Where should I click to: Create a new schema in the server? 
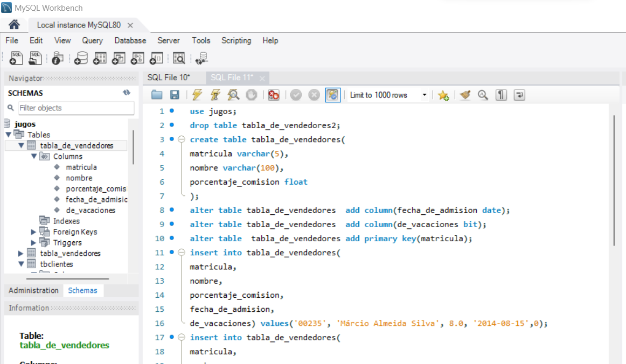click(81, 58)
